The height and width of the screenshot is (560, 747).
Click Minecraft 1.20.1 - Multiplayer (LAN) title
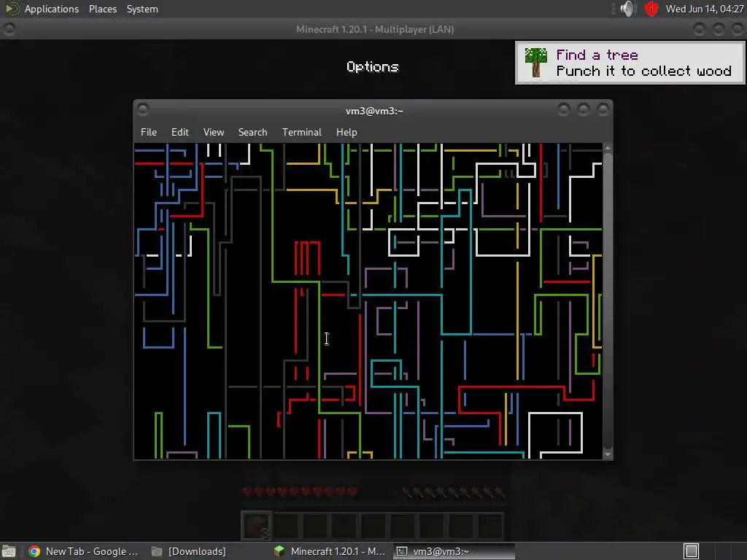[375, 29]
